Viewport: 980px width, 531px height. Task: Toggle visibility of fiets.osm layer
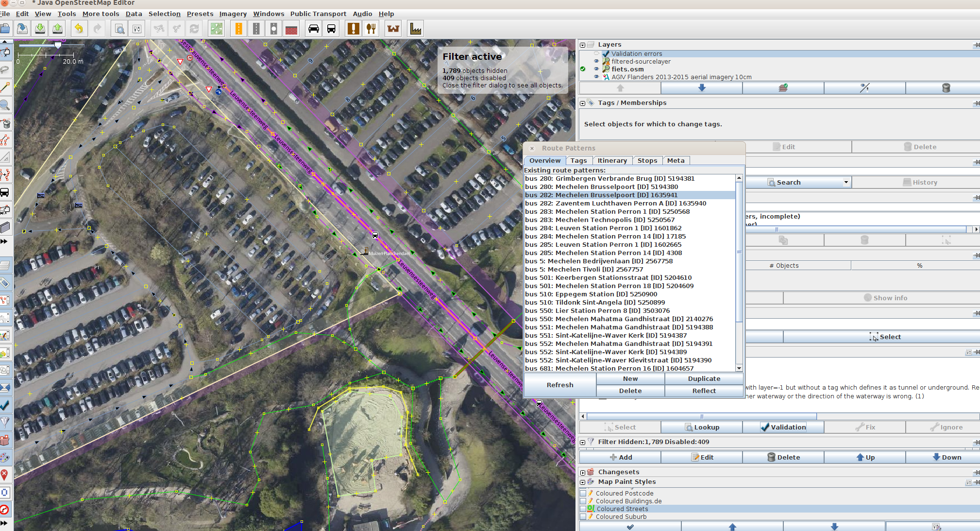(x=596, y=69)
